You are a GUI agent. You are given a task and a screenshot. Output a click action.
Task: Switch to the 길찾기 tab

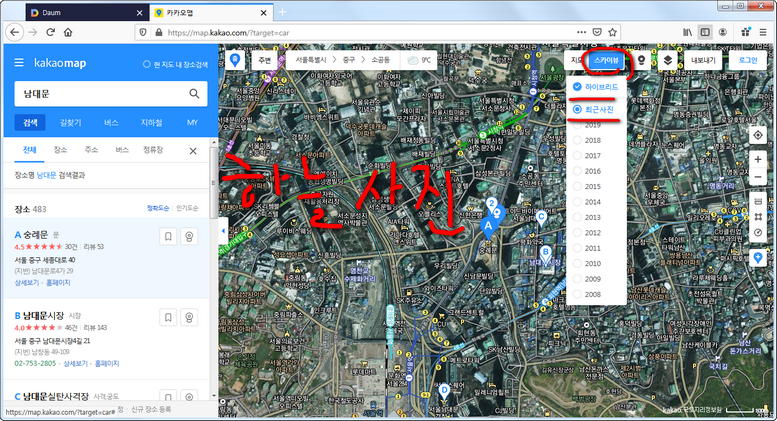tap(70, 122)
